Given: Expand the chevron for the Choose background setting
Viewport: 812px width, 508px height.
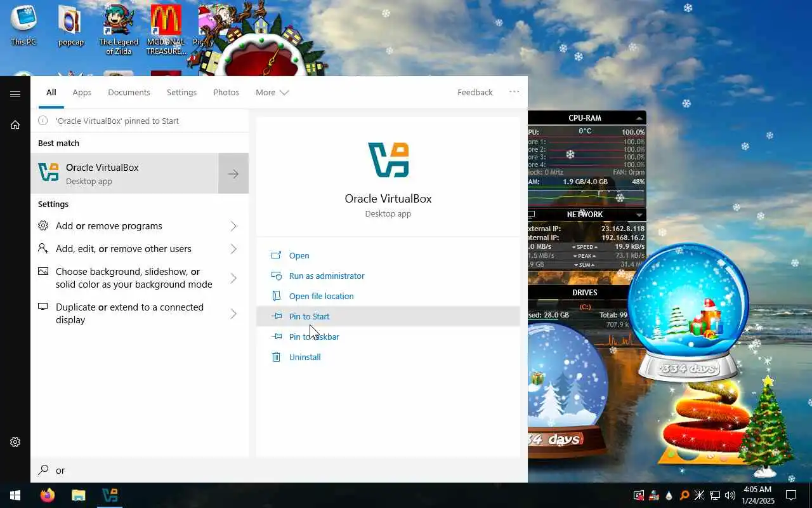Looking at the screenshot, I should (233, 278).
